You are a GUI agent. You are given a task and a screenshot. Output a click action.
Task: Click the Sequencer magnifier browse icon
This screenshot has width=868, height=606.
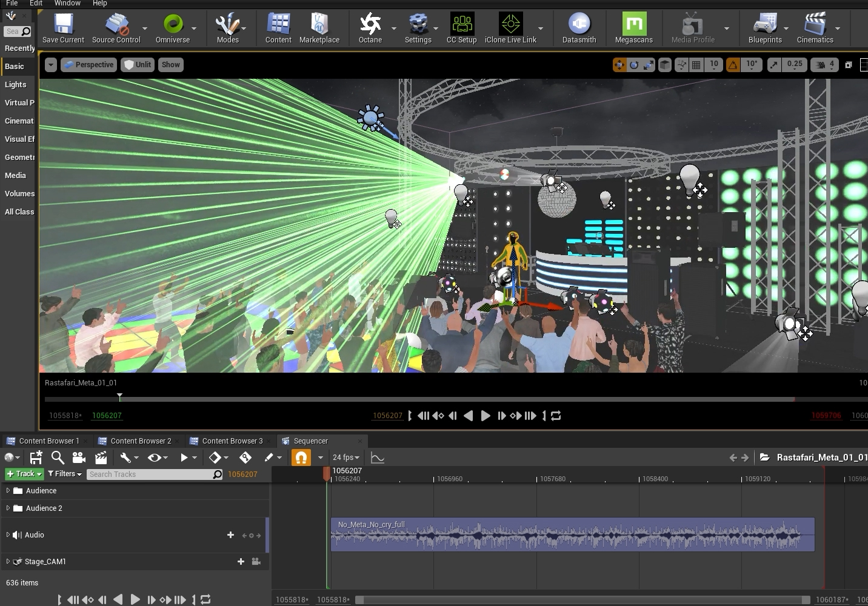pyautogui.click(x=58, y=458)
